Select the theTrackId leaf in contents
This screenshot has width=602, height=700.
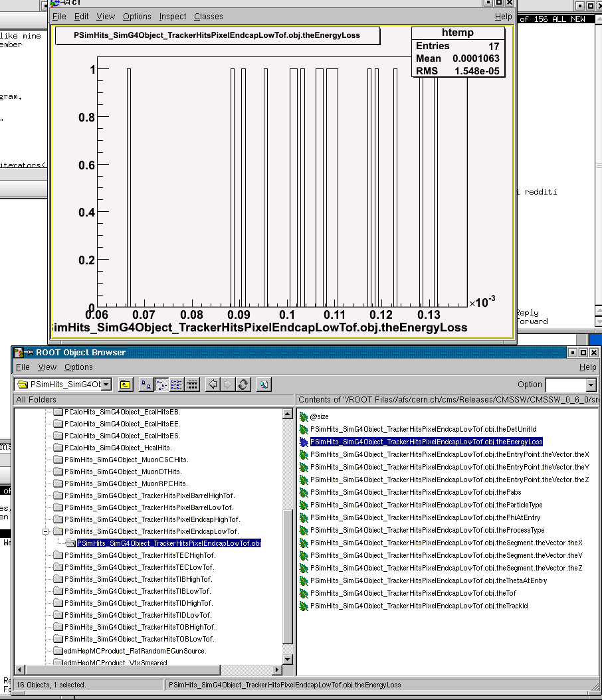click(x=419, y=606)
